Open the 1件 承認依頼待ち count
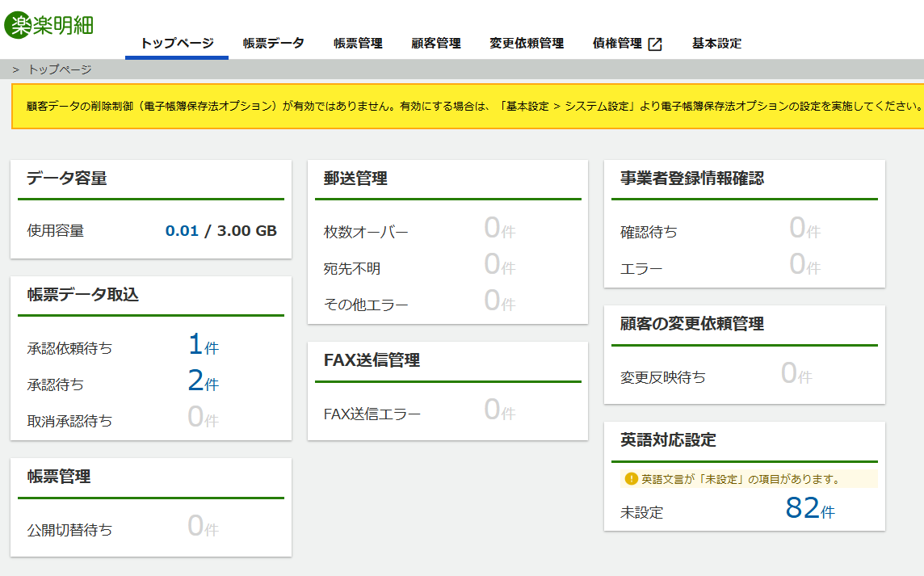This screenshot has width=924, height=576. click(x=203, y=346)
